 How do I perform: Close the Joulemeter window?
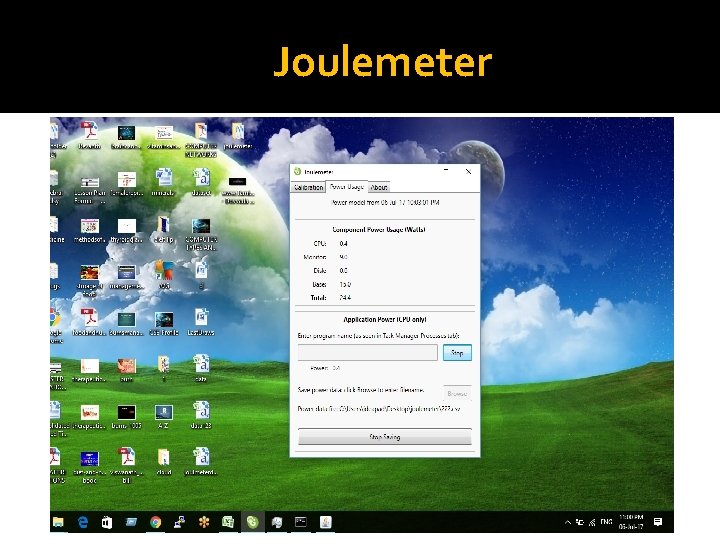[468, 172]
